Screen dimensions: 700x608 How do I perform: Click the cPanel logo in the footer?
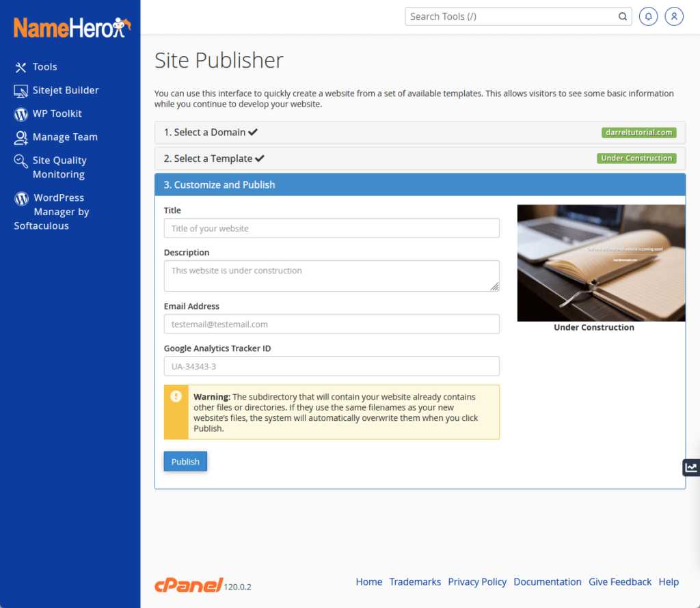pyautogui.click(x=189, y=585)
